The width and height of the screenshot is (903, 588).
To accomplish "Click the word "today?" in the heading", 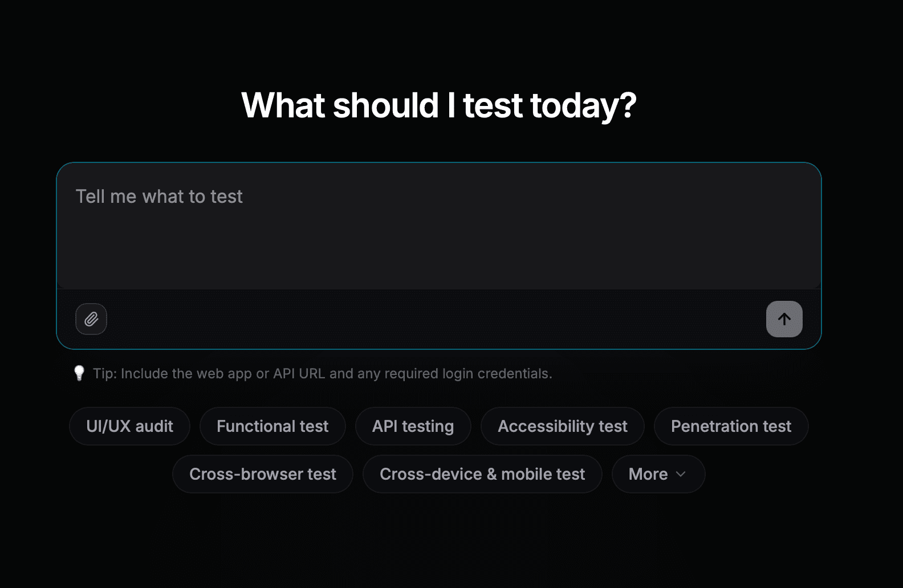I will 583,107.
